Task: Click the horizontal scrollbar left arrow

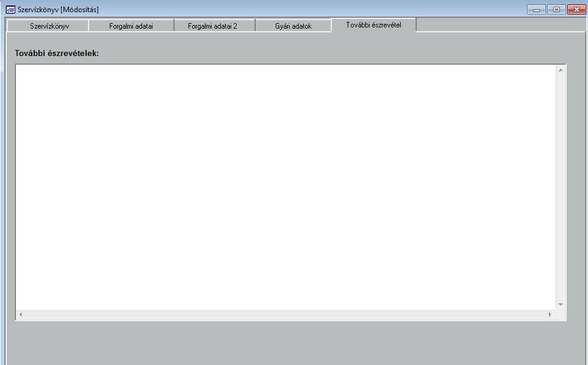Action: (x=21, y=315)
